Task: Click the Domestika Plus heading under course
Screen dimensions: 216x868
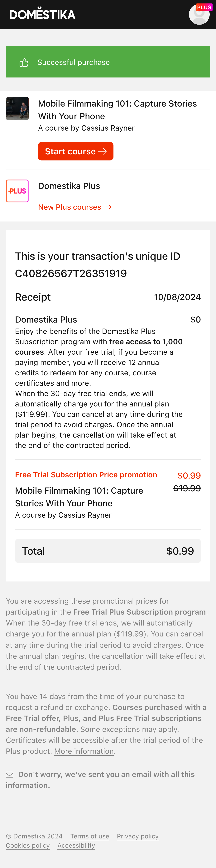Action: click(x=69, y=186)
